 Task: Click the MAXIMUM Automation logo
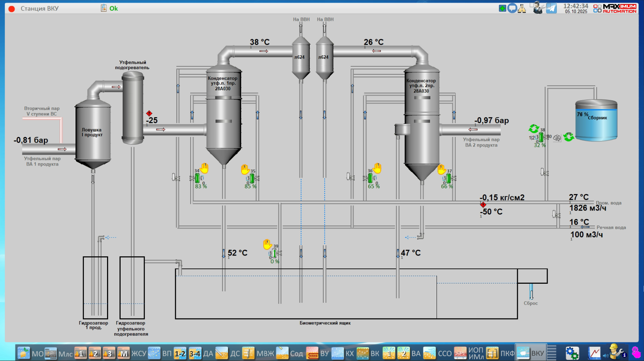coord(615,8)
